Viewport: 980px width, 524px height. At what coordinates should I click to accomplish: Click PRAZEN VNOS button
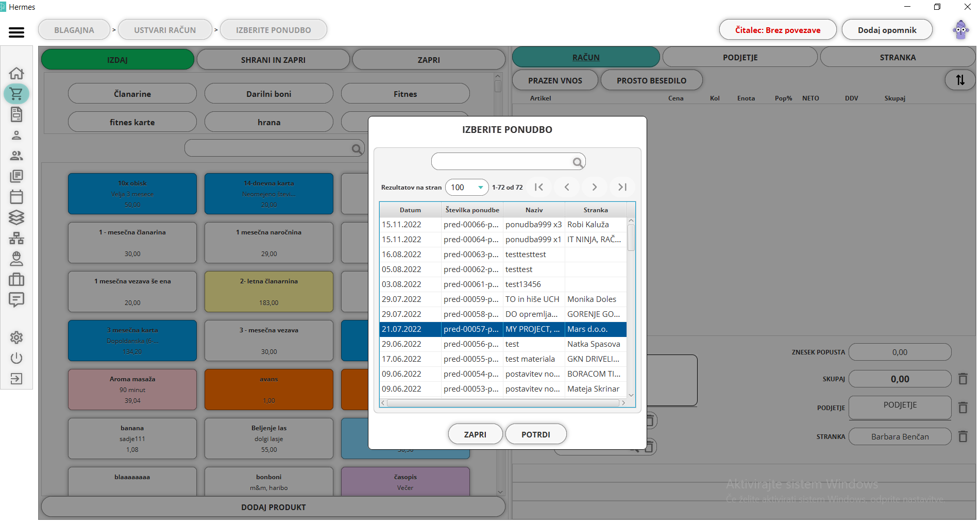tap(555, 80)
